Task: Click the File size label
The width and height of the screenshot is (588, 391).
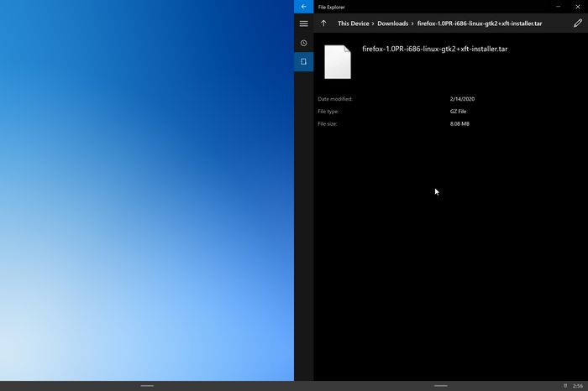Action: (x=328, y=123)
